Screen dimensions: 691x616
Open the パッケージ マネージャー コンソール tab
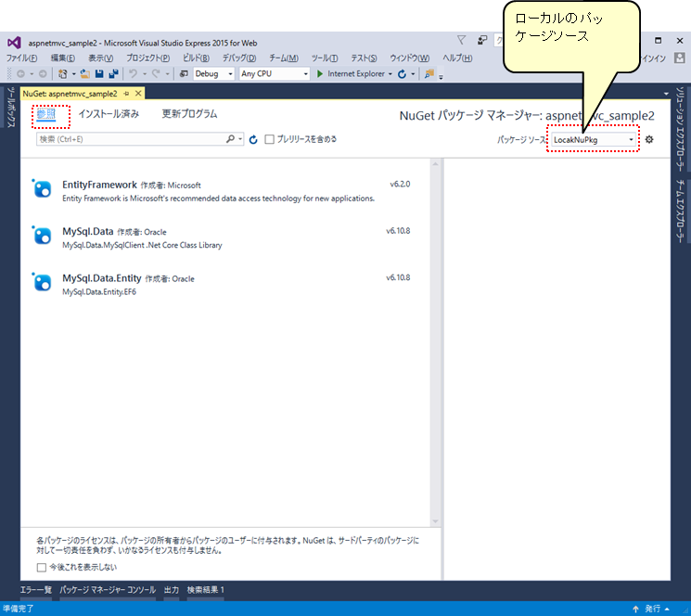coord(108,590)
